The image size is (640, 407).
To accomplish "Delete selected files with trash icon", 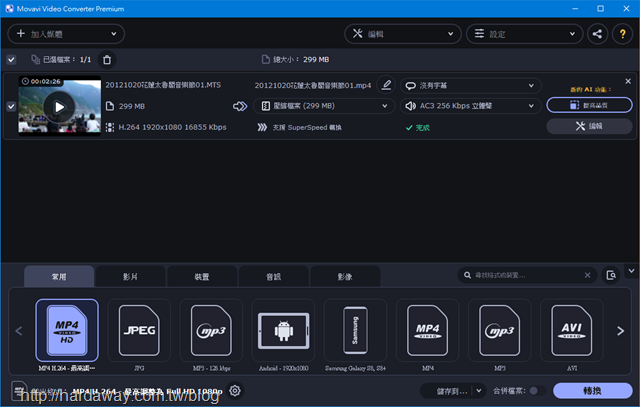I will click(107, 60).
